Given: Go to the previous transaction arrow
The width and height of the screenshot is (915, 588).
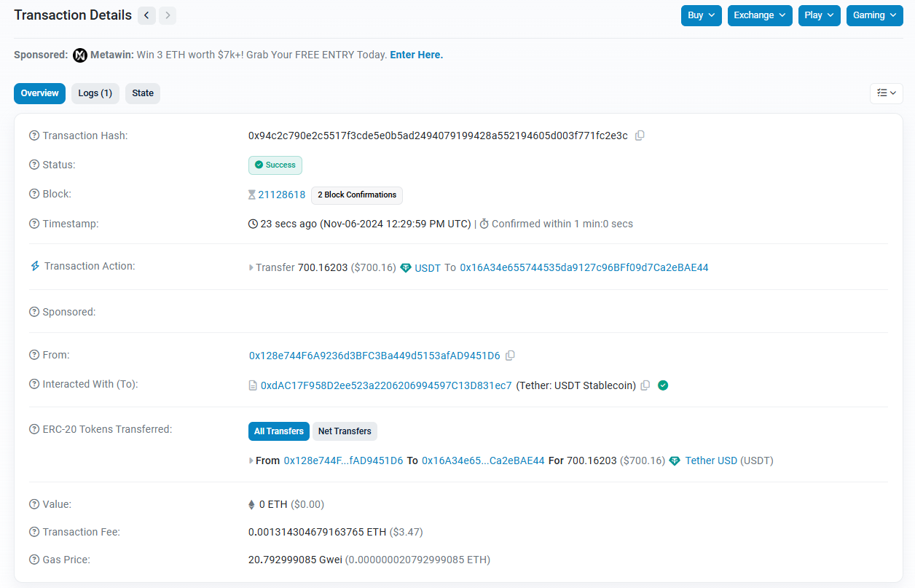Looking at the screenshot, I should click(x=146, y=15).
